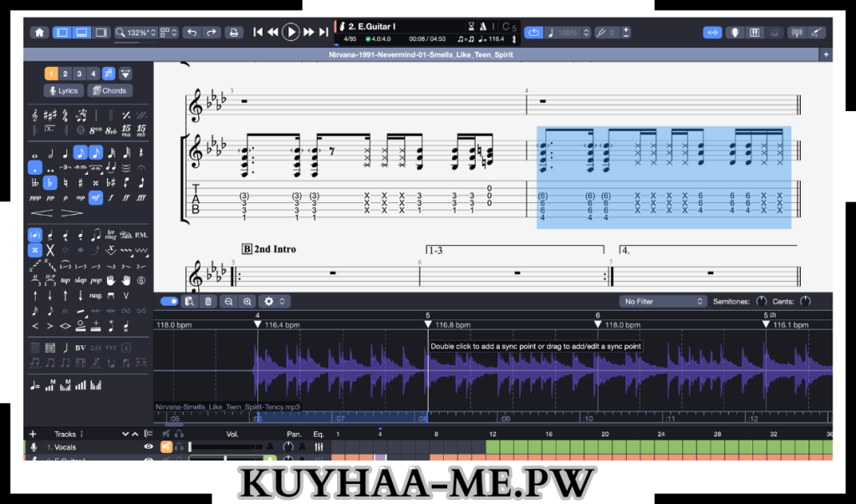
Task: Select voice 4
Action: [94, 74]
